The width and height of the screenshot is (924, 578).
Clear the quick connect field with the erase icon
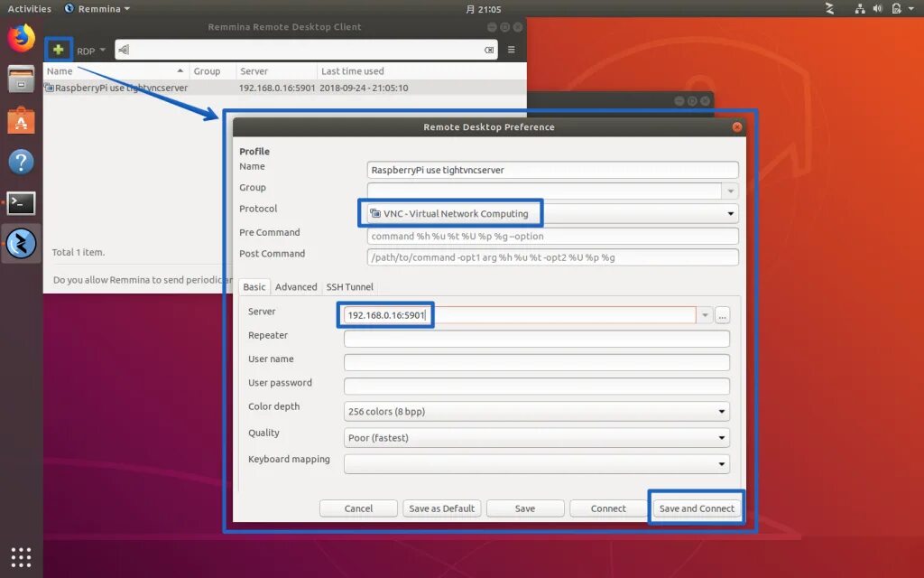pyautogui.click(x=489, y=51)
